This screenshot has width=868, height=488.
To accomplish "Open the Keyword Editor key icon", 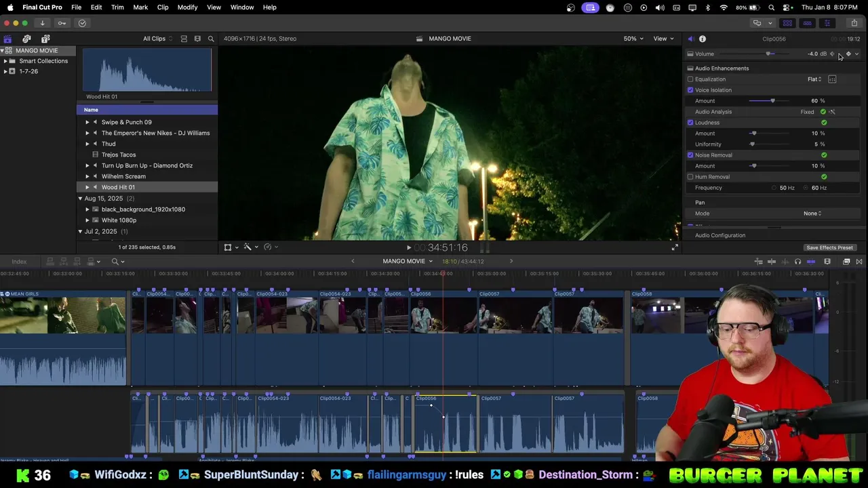I will click(x=62, y=23).
